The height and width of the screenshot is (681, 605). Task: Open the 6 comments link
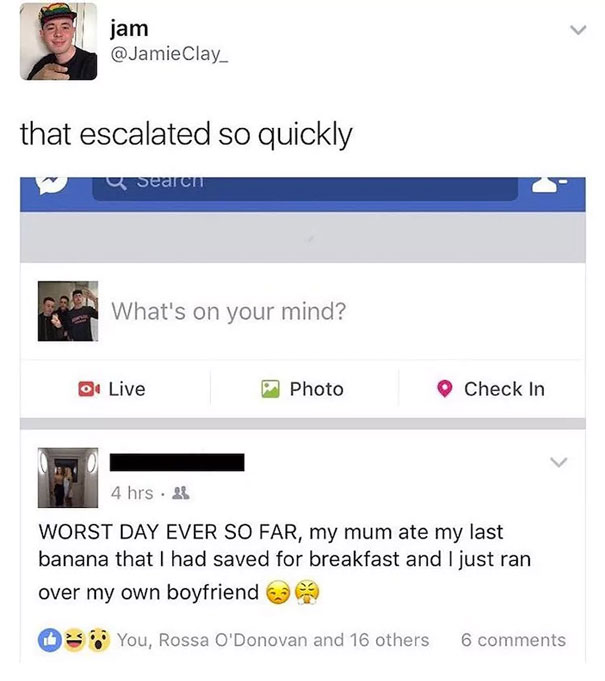point(513,640)
